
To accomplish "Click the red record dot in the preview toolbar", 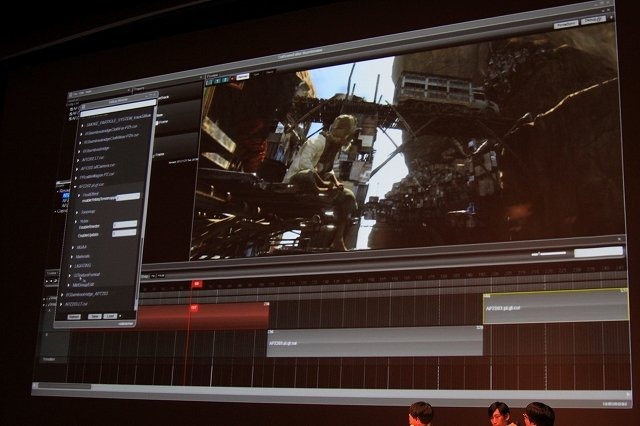I will click(x=233, y=78).
